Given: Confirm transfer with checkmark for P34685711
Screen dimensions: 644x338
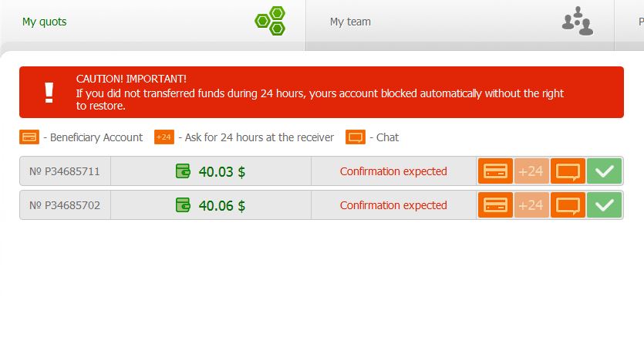Looking at the screenshot, I should point(604,171).
